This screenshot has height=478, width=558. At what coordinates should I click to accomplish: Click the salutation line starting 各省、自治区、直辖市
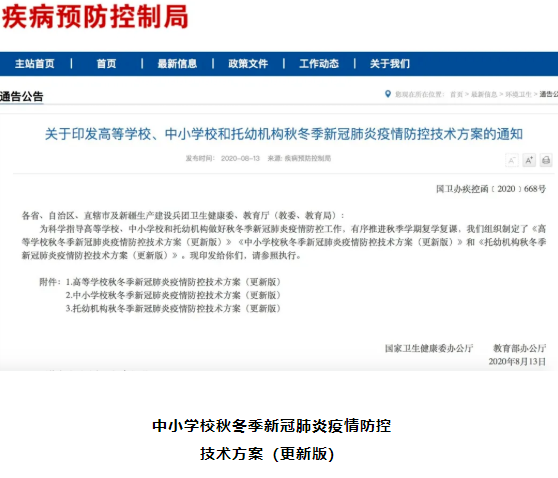tap(183, 216)
